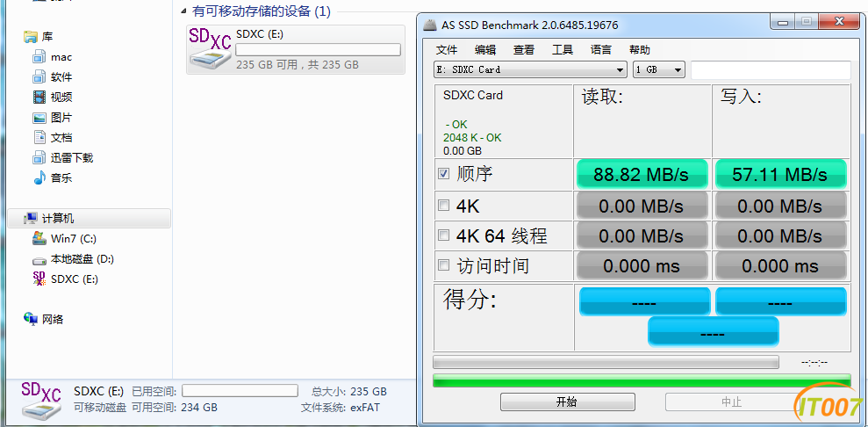
Task: Click the 4K read 0.00 MB/s value
Action: (x=642, y=206)
